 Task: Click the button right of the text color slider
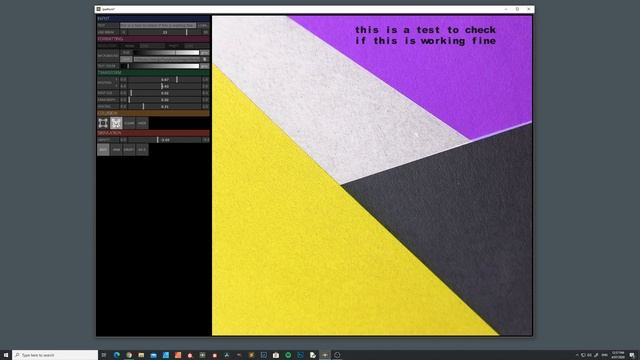click(x=204, y=66)
